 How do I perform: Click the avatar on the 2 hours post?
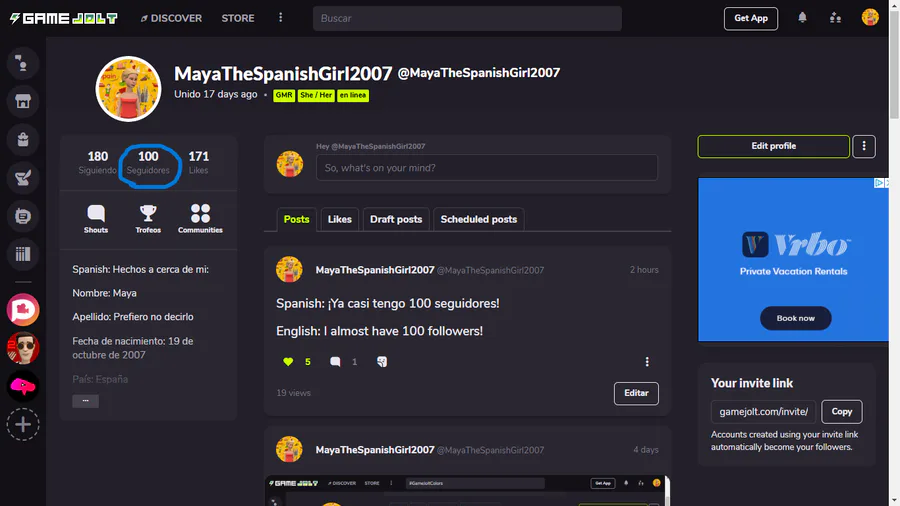click(289, 270)
